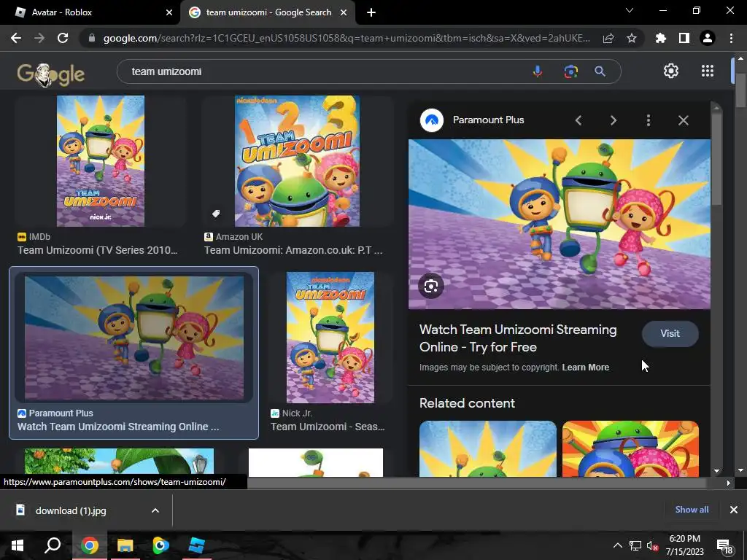Submit search with the magnifier icon
Image resolution: width=747 pixels, height=560 pixels.
coord(600,71)
